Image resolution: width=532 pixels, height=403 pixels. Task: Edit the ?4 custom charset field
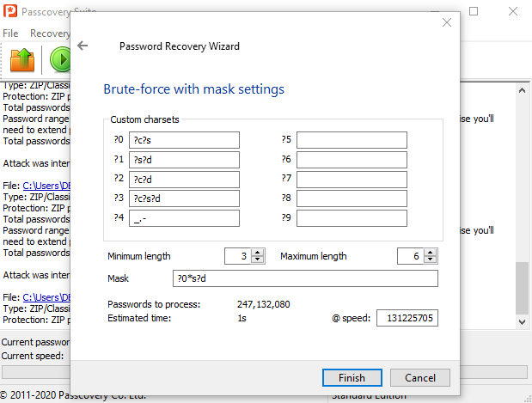point(184,218)
